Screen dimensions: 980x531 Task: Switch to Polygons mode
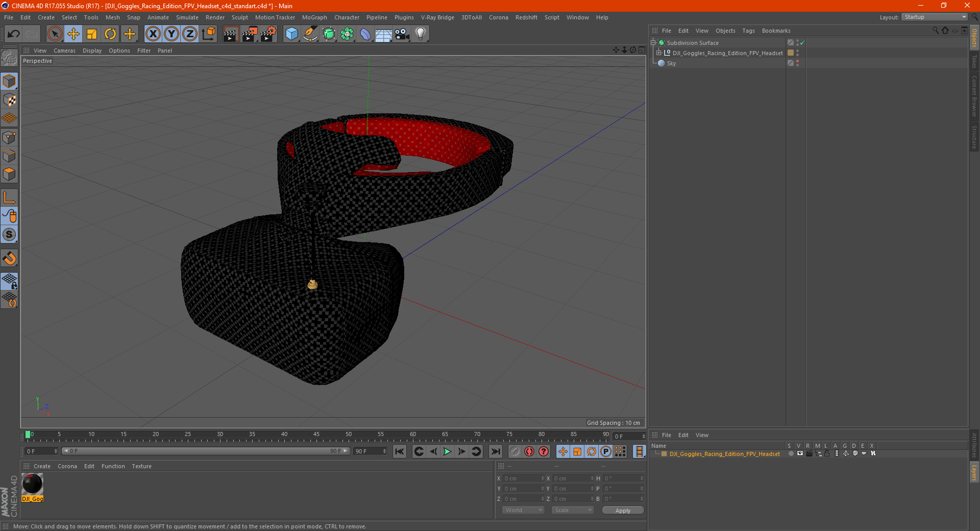click(x=9, y=174)
